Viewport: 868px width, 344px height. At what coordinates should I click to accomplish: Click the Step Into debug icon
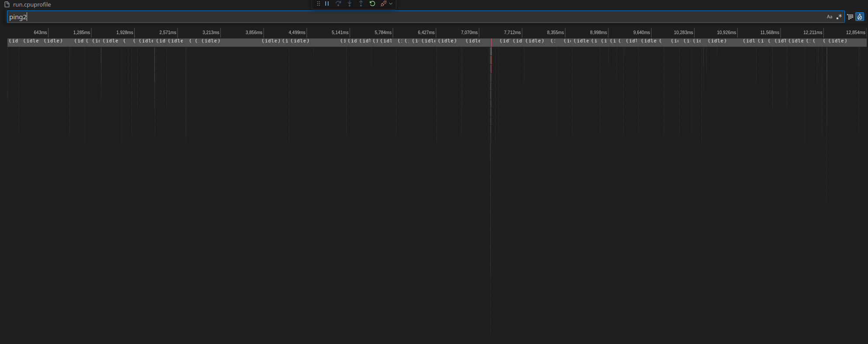pos(350,3)
